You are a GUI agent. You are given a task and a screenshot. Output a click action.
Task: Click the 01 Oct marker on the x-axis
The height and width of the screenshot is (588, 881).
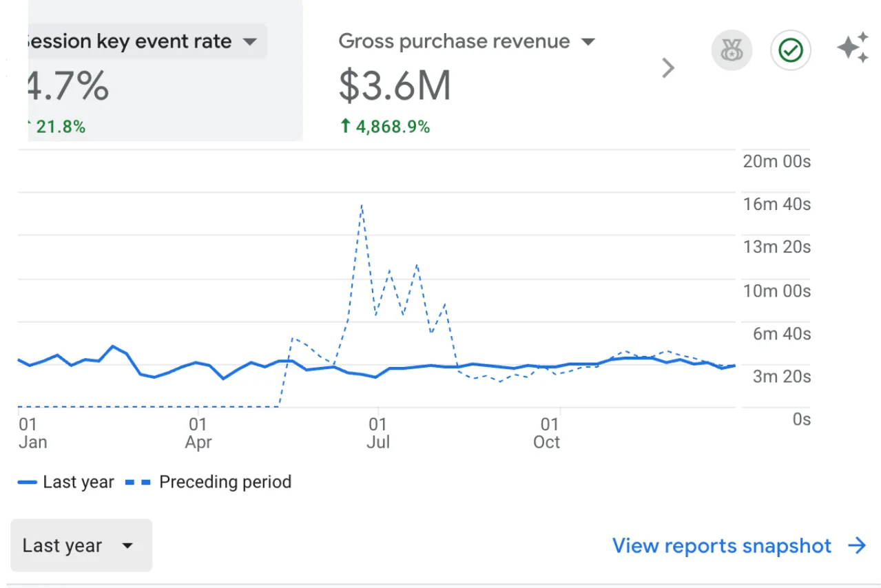pyautogui.click(x=548, y=432)
